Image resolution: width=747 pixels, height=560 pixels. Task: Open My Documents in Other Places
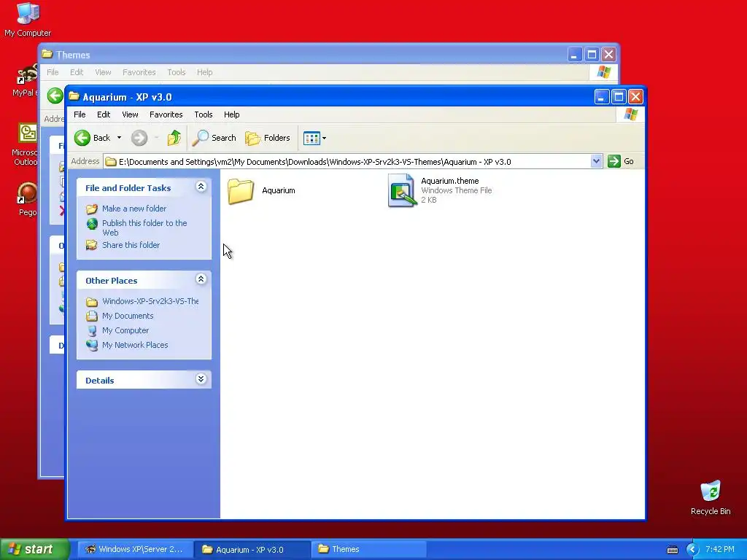(x=128, y=316)
